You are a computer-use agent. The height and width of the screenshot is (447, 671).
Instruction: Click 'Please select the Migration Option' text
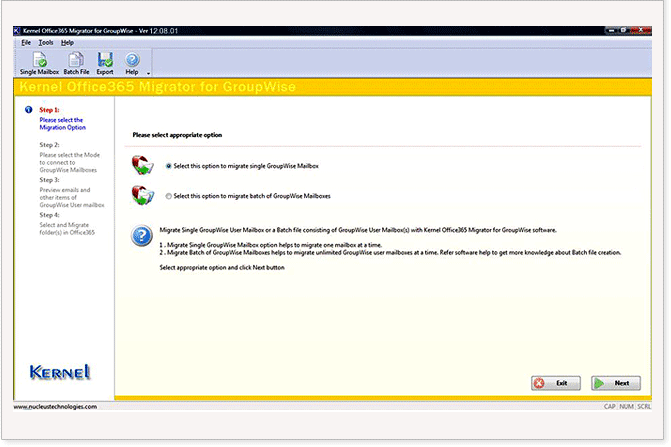coord(62,124)
